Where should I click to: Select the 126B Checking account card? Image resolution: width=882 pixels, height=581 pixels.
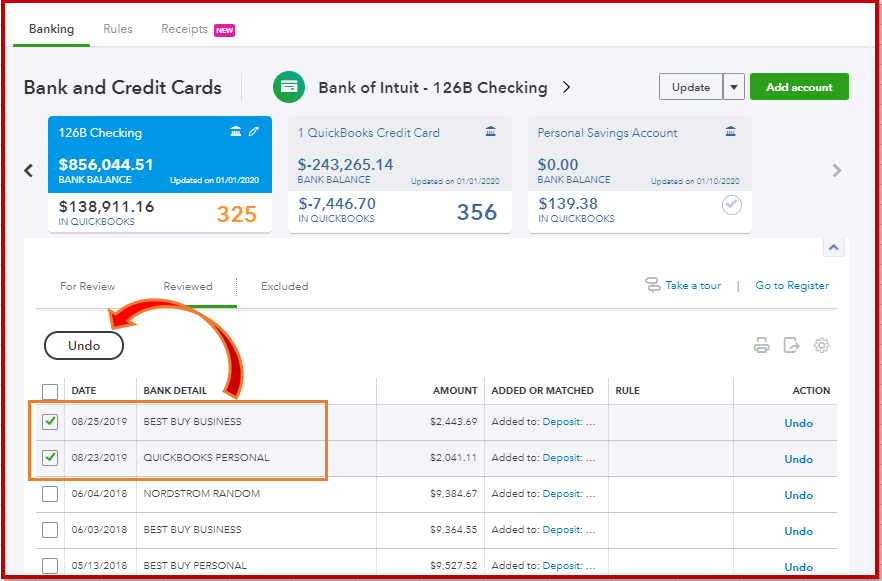160,174
